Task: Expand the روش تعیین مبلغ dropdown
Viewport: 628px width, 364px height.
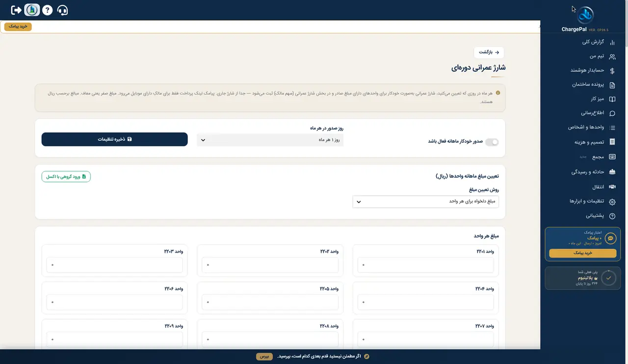Action: click(x=425, y=202)
